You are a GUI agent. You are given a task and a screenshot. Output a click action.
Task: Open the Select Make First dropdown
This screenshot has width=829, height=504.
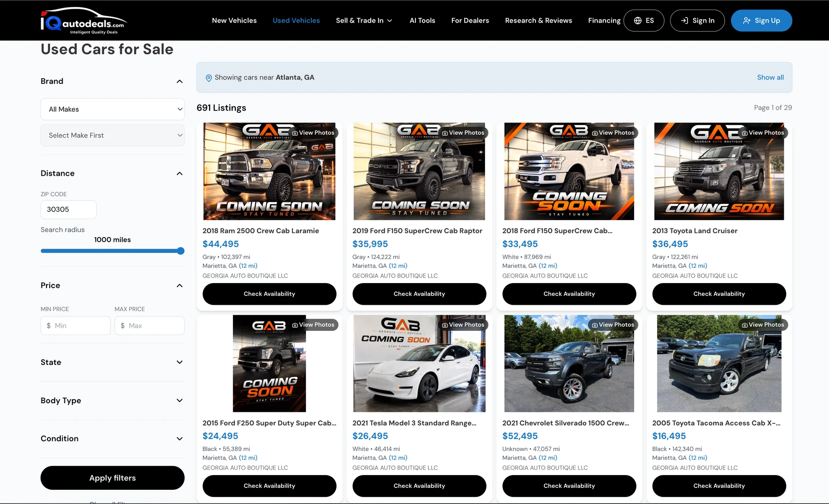[112, 135]
